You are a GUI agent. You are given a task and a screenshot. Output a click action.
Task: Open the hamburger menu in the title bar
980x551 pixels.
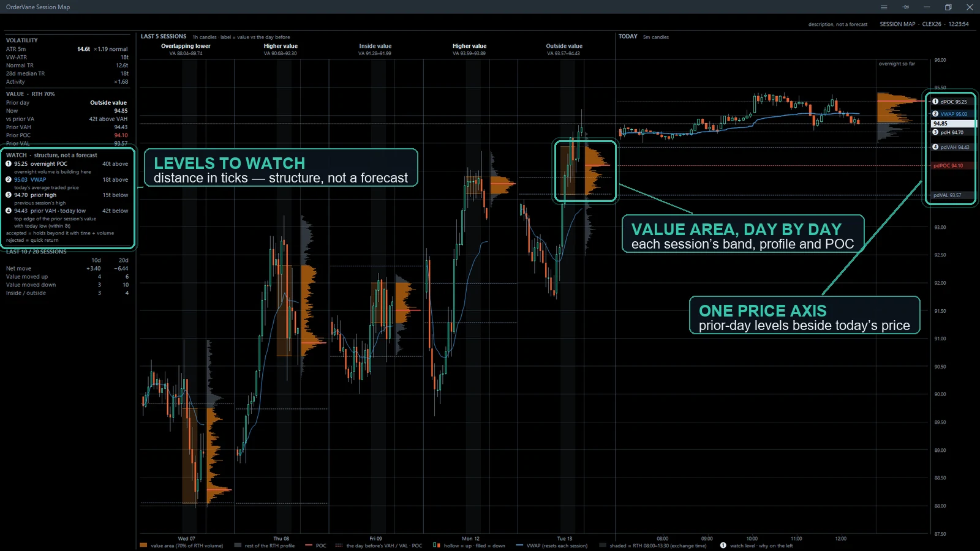click(x=884, y=7)
